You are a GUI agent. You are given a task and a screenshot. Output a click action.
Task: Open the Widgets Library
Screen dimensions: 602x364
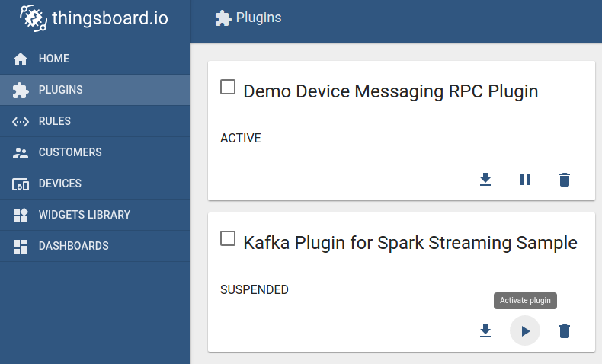(84, 215)
